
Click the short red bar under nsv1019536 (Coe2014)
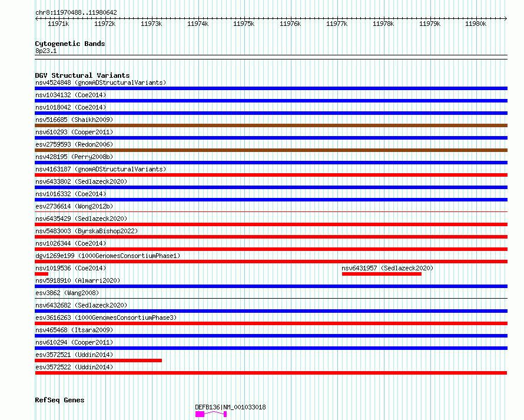coord(41,274)
